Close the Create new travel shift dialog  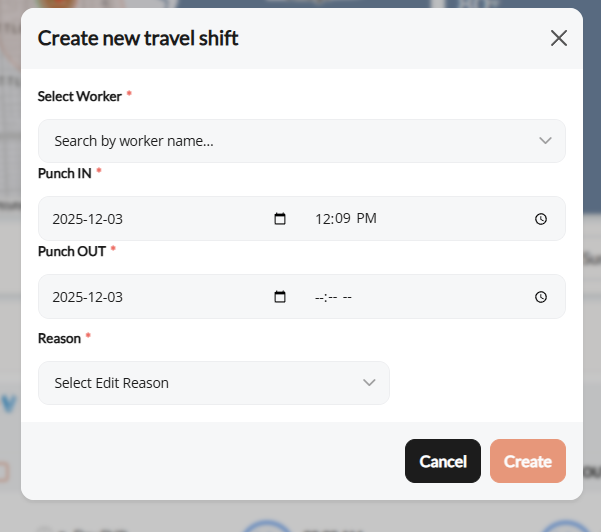[559, 38]
